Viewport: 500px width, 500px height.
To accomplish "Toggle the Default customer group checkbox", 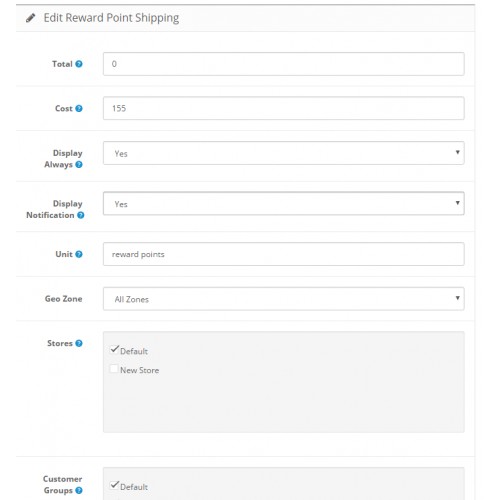I will coord(114,486).
